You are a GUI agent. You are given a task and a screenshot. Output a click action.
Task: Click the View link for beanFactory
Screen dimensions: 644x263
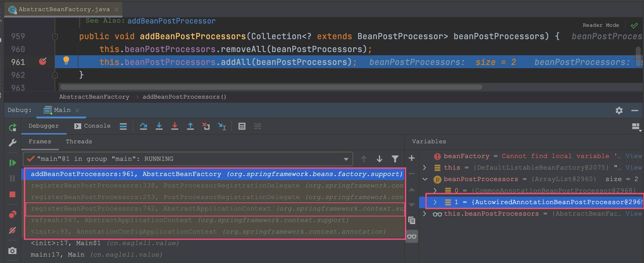[633, 156]
